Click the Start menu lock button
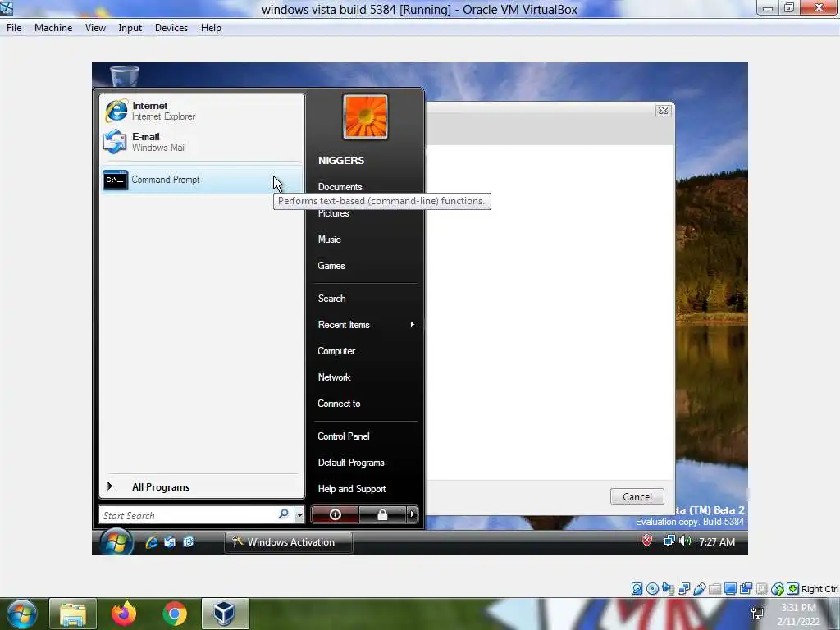 [x=382, y=514]
